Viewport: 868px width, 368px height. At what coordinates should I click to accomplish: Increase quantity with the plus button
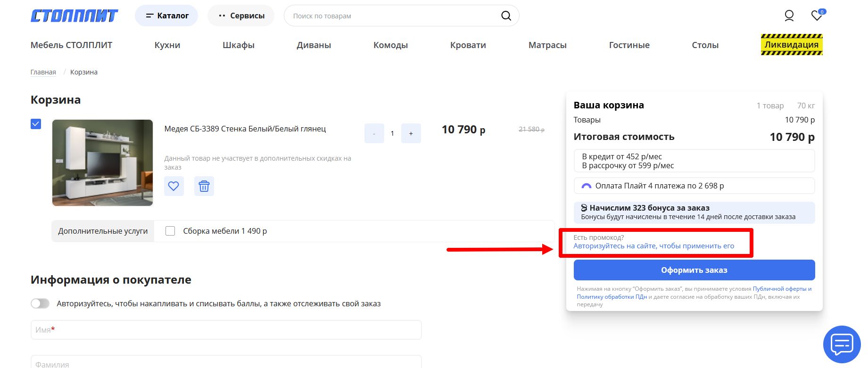click(411, 134)
